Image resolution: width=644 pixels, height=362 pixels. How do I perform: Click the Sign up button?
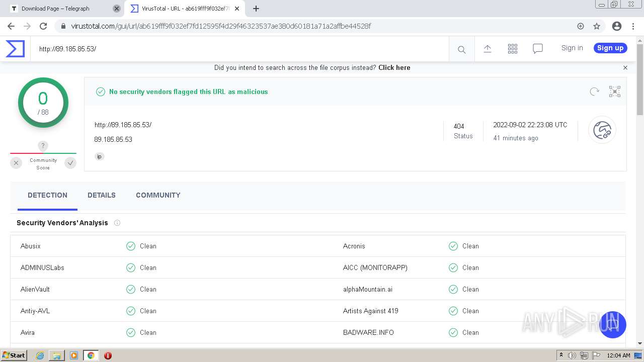[x=610, y=48]
